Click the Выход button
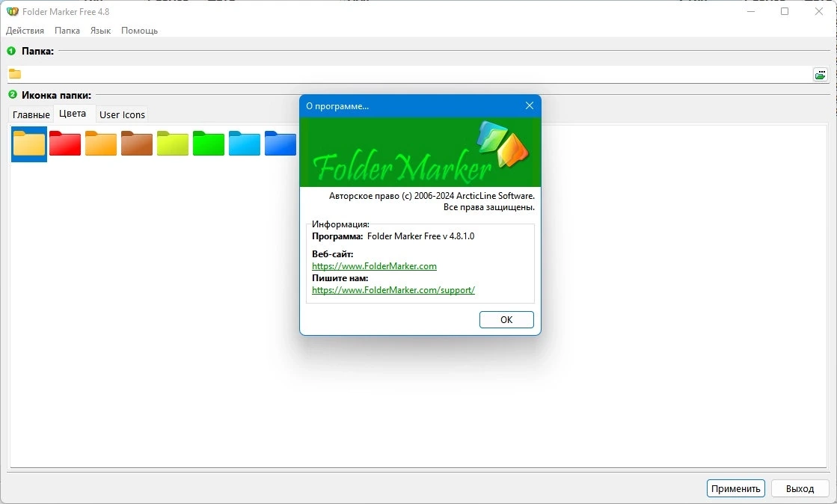 click(x=800, y=488)
